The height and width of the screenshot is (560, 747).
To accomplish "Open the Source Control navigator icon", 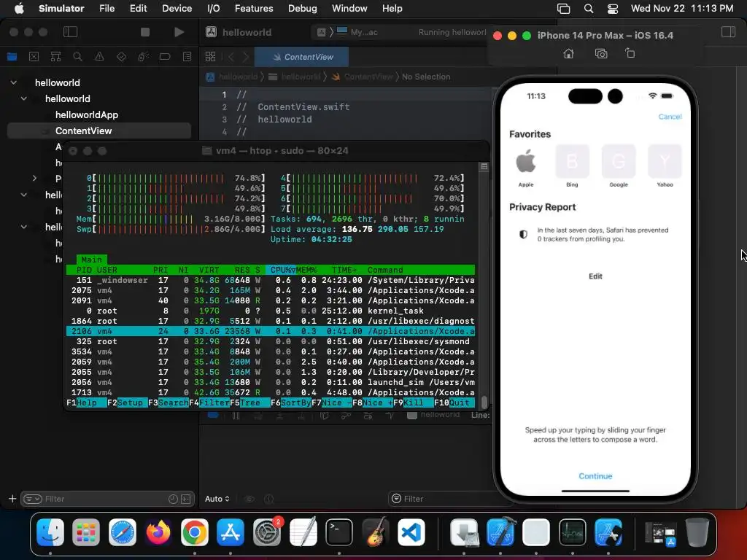I will click(34, 57).
